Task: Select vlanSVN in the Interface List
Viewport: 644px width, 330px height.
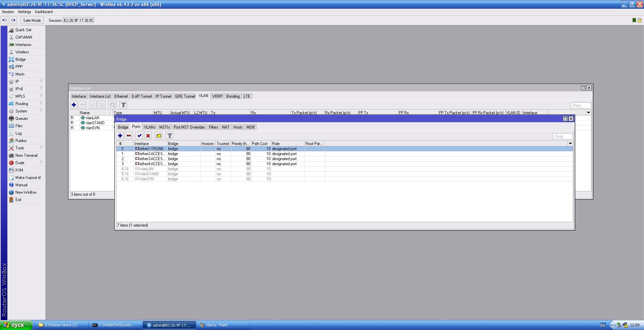Action: pyautogui.click(x=92, y=128)
